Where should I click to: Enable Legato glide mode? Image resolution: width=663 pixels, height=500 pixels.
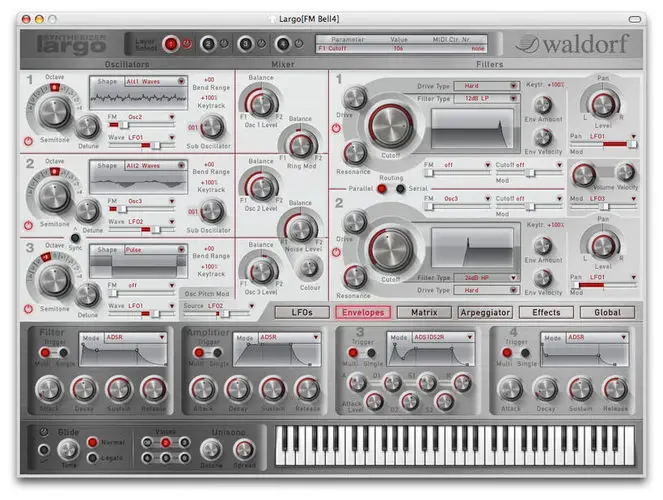pyautogui.click(x=93, y=457)
